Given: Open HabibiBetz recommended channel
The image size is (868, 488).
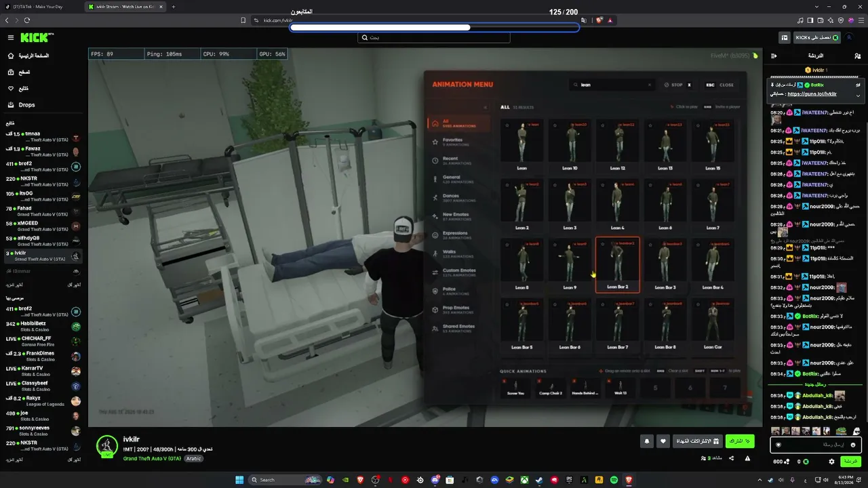Looking at the screenshot, I should click(x=42, y=326).
